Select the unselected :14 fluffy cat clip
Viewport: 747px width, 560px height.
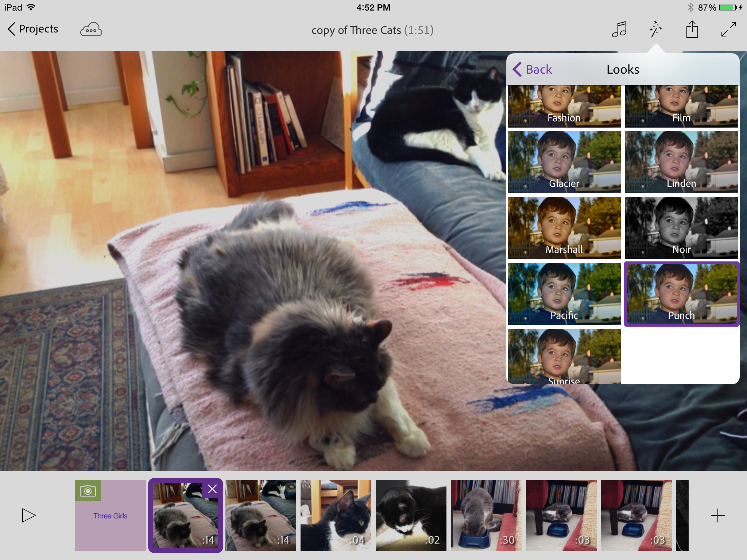(x=261, y=516)
